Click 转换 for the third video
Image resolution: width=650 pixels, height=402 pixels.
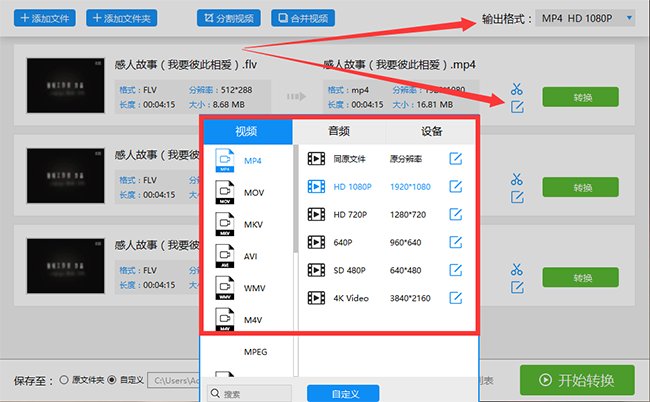580,277
